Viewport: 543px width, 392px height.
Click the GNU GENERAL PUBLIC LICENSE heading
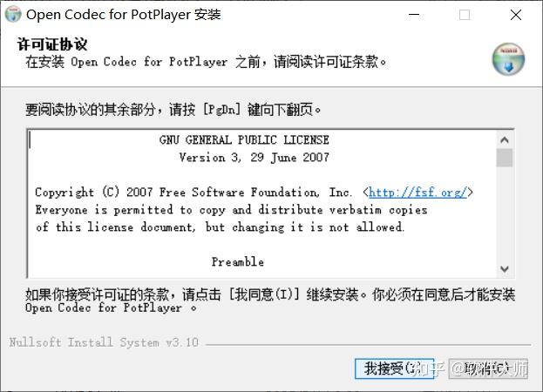244,139
